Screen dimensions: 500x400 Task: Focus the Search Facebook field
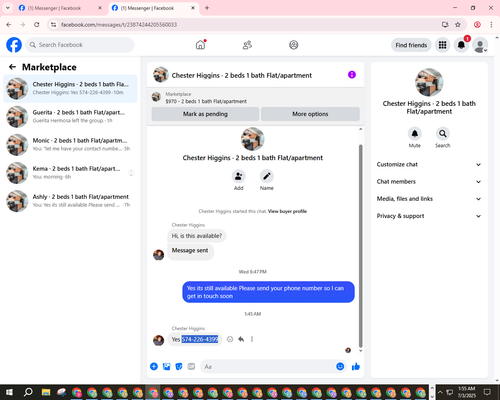tap(80, 45)
